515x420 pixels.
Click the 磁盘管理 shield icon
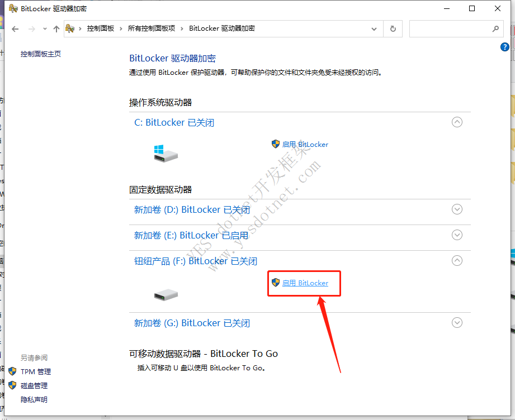point(12,385)
